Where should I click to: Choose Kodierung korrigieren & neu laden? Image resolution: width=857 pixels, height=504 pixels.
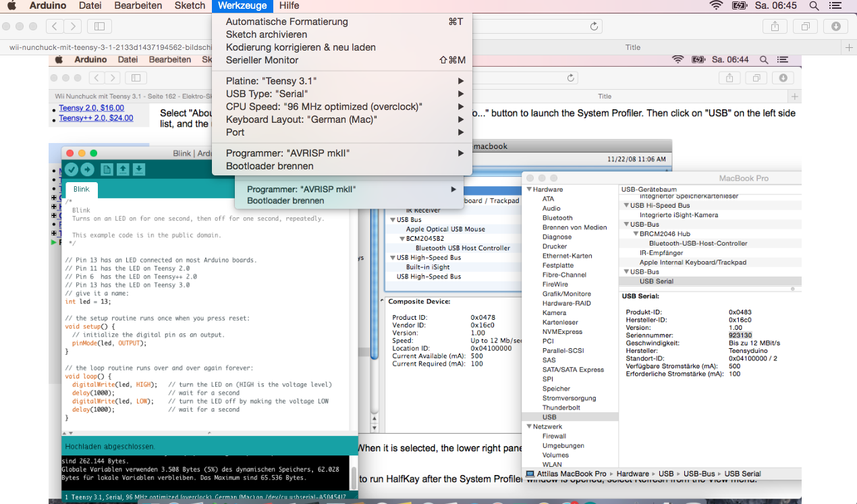pos(342,47)
